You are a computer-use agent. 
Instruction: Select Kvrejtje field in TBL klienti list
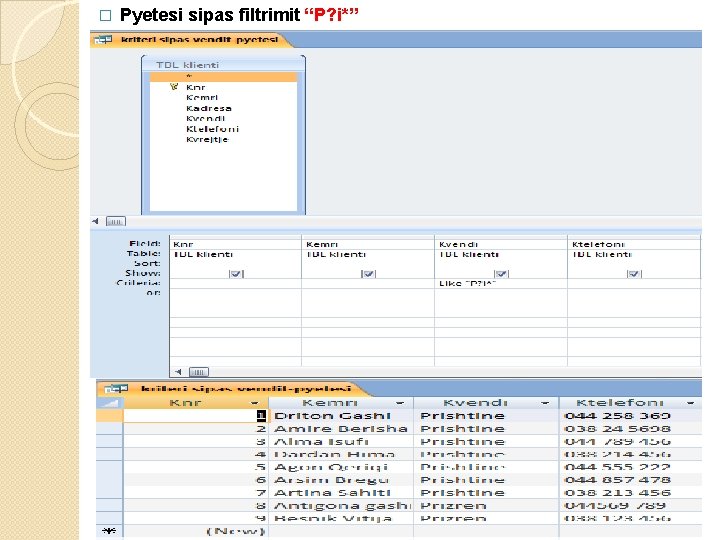tap(207, 140)
